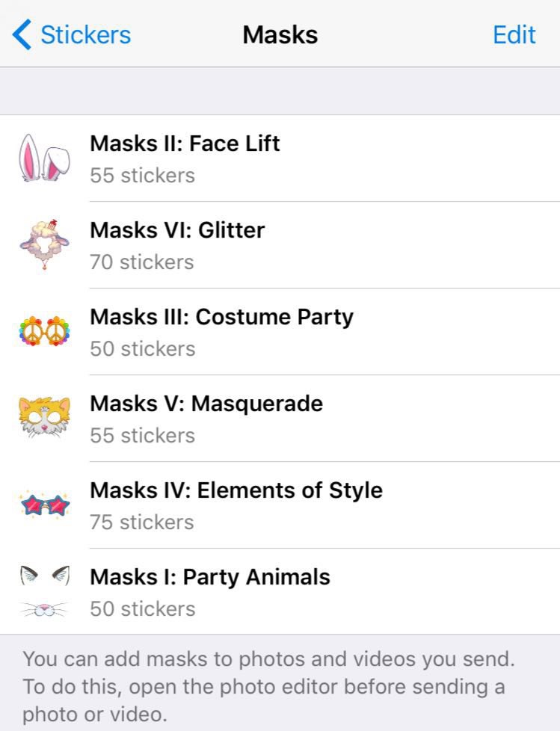560x731 pixels.
Task: Tap the yellow cat mask icon
Action: (x=44, y=418)
